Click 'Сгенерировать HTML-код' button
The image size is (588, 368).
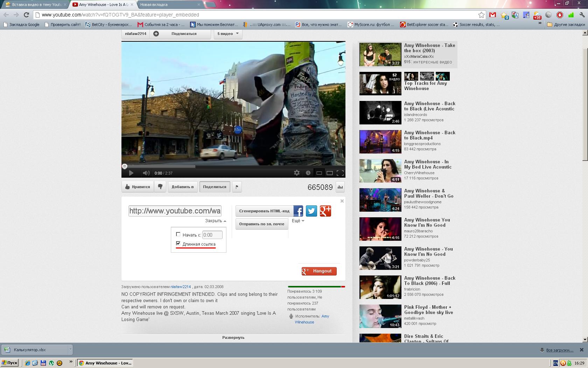point(264,211)
